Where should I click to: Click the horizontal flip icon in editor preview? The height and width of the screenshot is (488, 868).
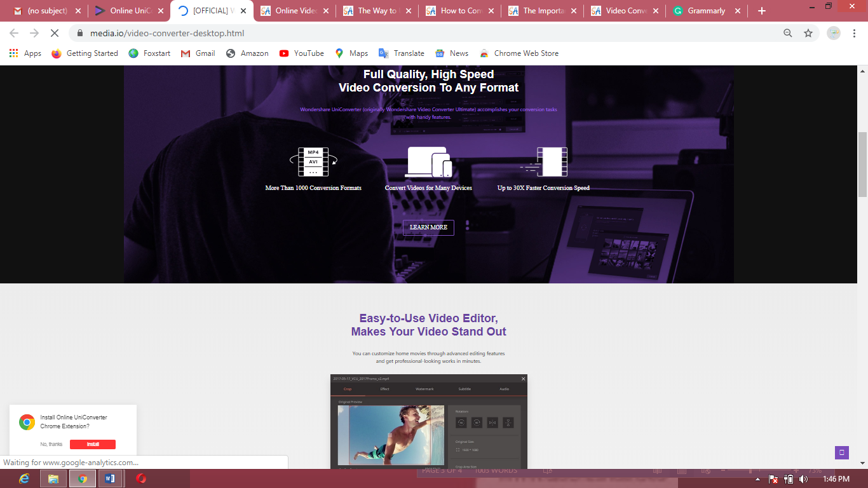coord(492,423)
